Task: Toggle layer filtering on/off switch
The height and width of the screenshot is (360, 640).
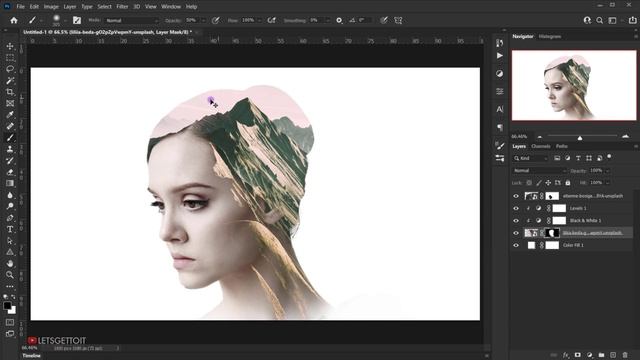Action: coord(609,156)
